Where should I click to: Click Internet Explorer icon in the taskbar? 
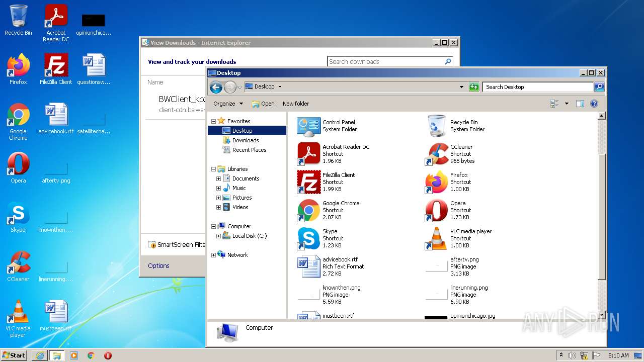pos(40,355)
